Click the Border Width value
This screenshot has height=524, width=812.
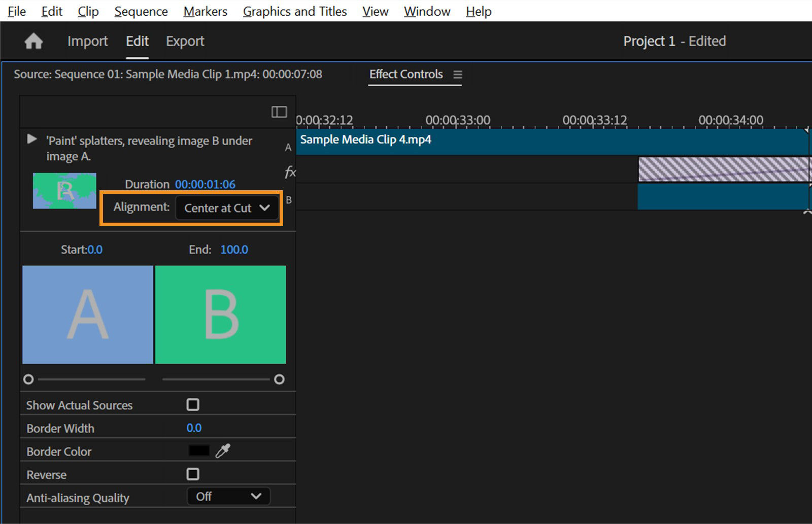[x=194, y=428]
